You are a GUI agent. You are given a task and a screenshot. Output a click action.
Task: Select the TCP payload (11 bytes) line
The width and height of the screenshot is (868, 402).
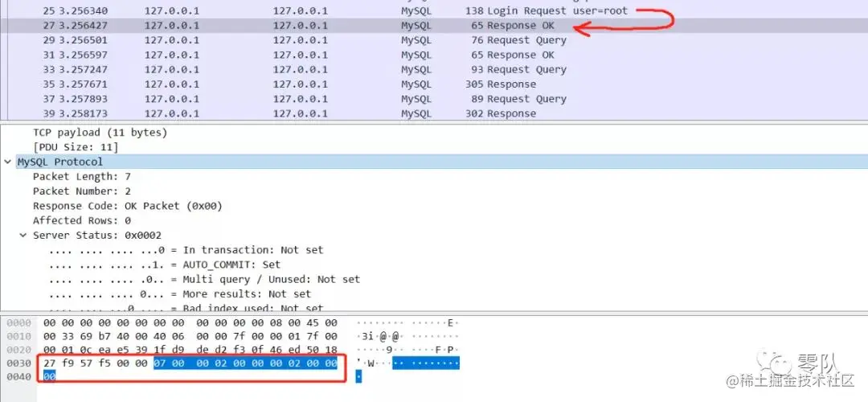point(100,133)
